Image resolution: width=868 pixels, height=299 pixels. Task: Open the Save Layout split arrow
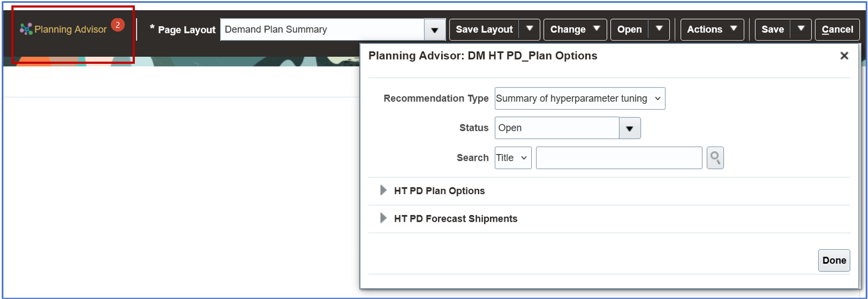tap(530, 29)
